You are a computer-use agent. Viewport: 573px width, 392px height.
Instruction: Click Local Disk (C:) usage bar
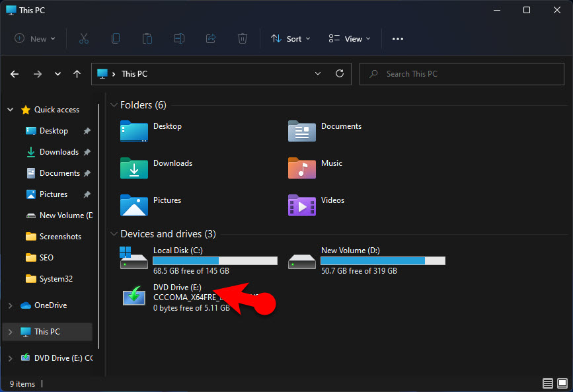pyautogui.click(x=215, y=260)
